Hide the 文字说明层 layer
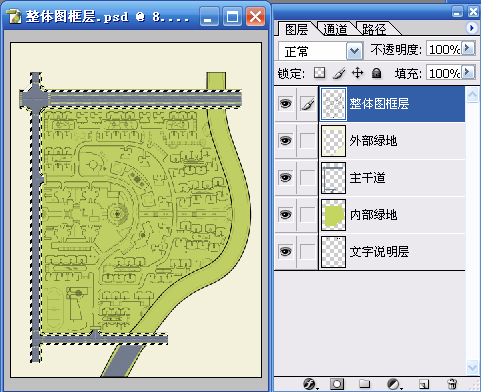 [x=285, y=252]
